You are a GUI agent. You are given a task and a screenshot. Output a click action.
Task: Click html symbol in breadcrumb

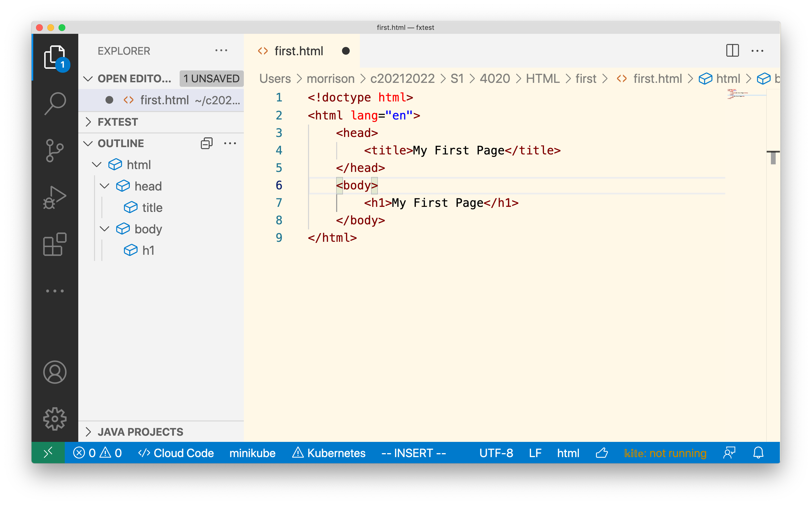[x=720, y=79]
